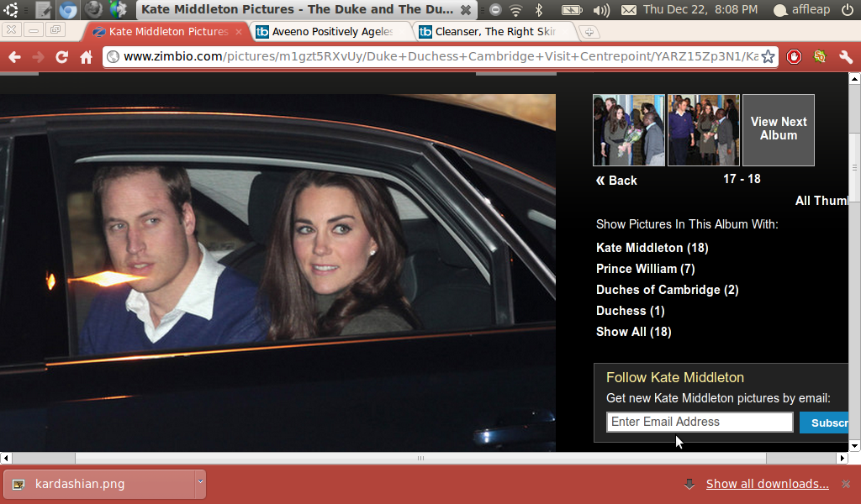Open the sound volume indicator
Screen dimensions: 861x504
602,10
